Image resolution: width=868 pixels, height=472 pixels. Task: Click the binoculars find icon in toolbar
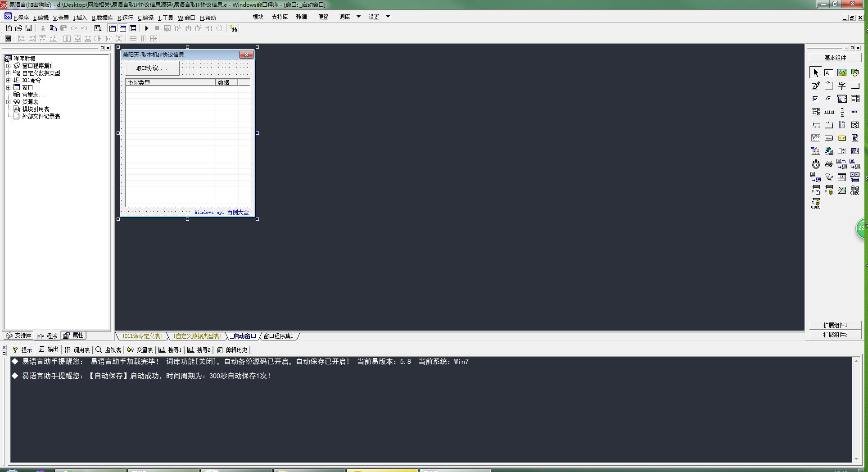click(x=233, y=28)
